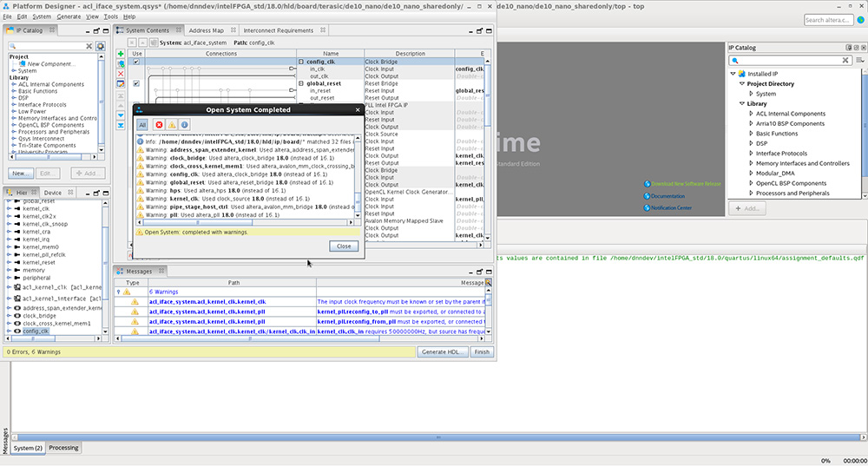The image size is (868, 466).
Task: Collapse Installed IP in Quartus IP Catalog
Action: [x=733, y=74]
